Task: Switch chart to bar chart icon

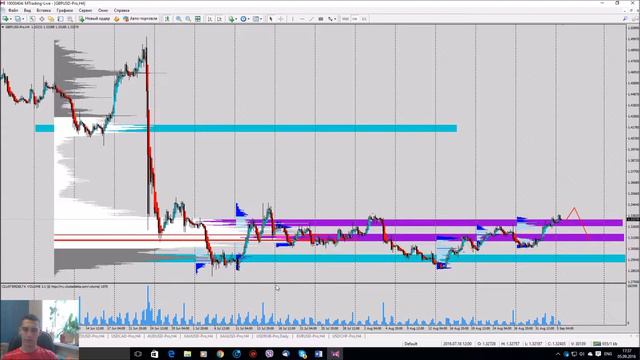Action: tap(167, 19)
